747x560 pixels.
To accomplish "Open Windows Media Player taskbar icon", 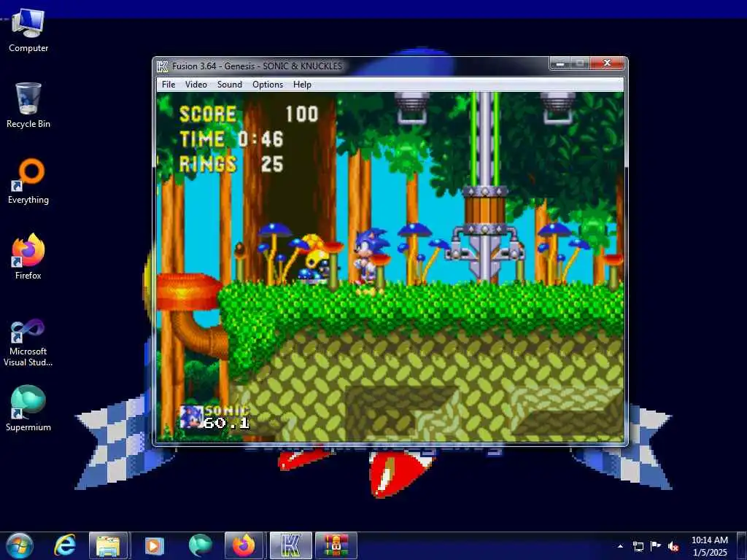I will coord(153,545).
